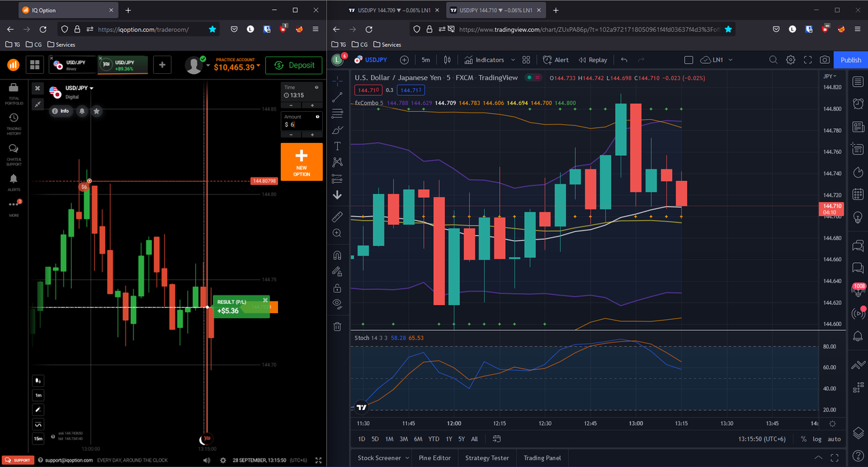Change candle chart style in TradingView
Screen dimensions: 868x467
[x=447, y=60]
